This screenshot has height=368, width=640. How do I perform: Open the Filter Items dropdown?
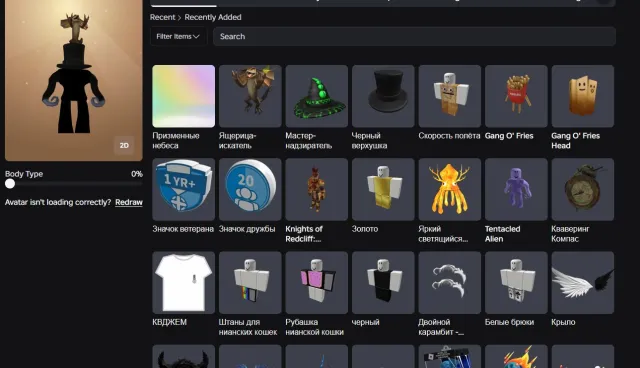click(178, 36)
